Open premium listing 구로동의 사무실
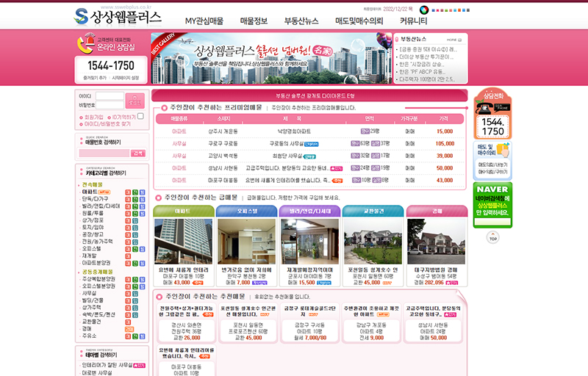The height and width of the screenshot is (376, 588). (286, 143)
